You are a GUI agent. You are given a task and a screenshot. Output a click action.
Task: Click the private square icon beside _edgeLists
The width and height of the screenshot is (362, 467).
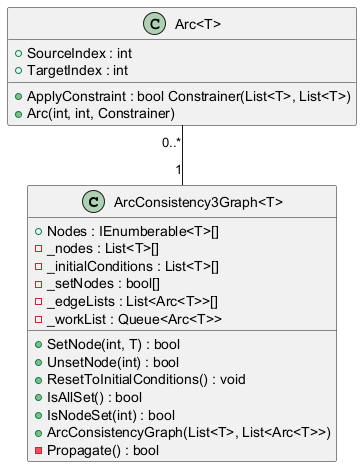coord(39,302)
